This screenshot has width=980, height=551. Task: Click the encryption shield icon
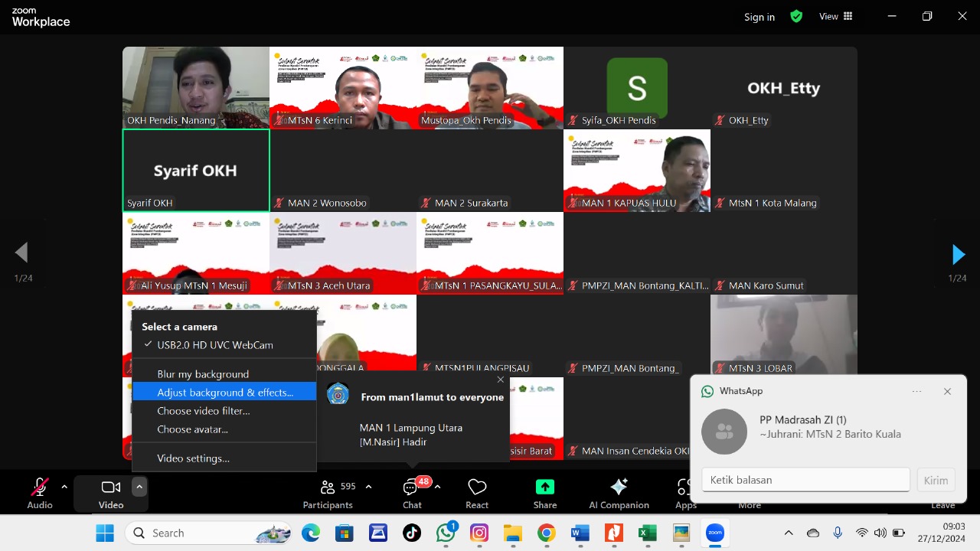pyautogui.click(x=796, y=16)
